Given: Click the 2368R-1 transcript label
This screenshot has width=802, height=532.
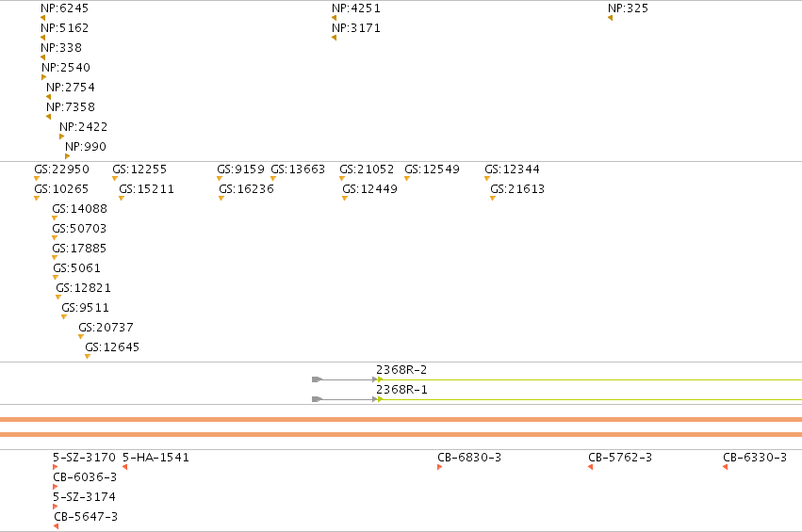Looking at the screenshot, I should point(401,390).
